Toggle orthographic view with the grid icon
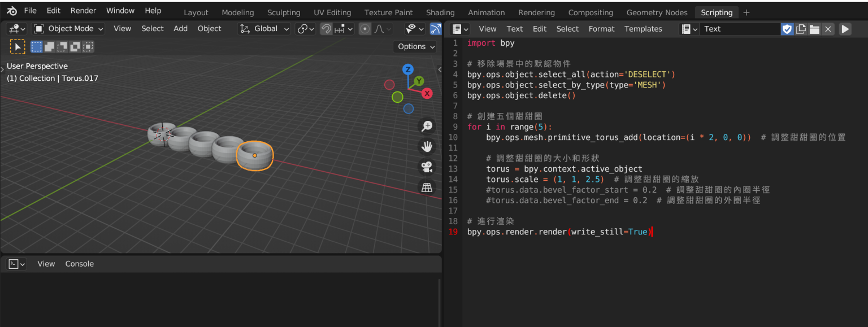The height and width of the screenshot is (327, 868). (427, 187)
